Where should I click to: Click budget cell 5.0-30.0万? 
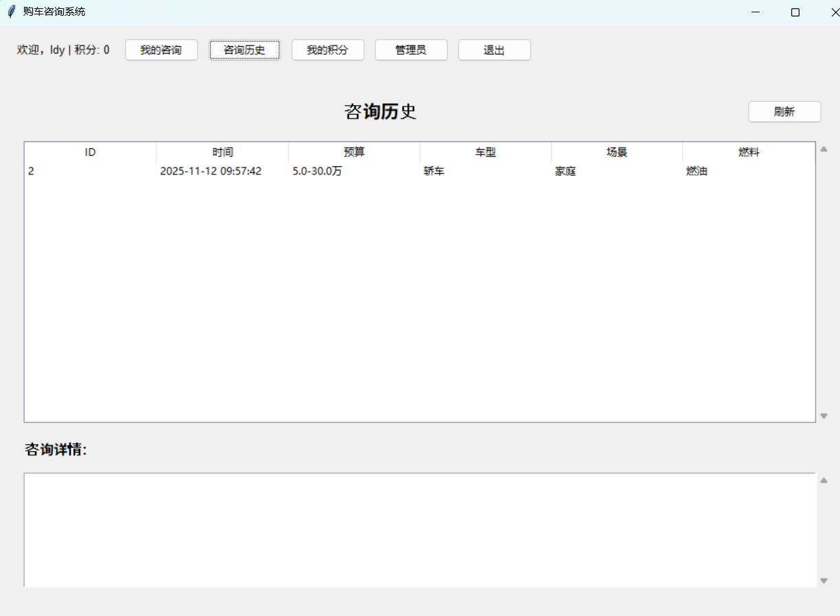[x=317, y=172]
